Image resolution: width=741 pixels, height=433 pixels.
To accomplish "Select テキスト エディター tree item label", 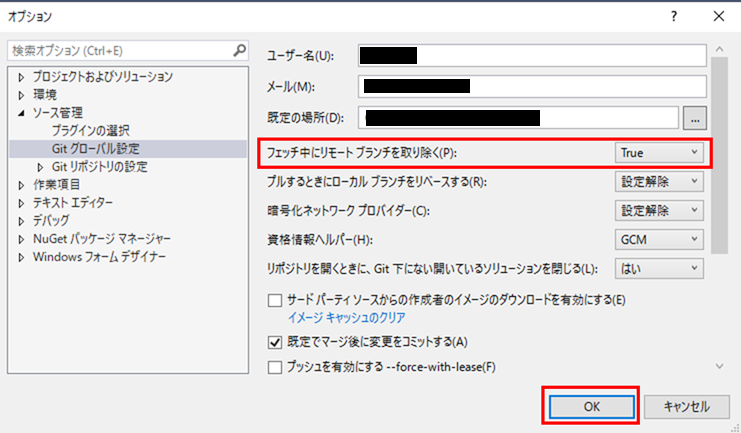I will coord(73,202).
